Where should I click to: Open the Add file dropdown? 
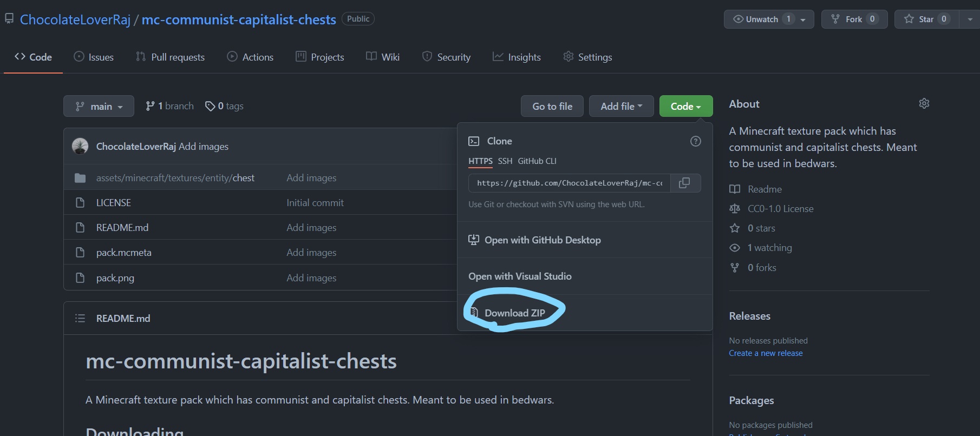pyautogui.click(x=620, y=106)
